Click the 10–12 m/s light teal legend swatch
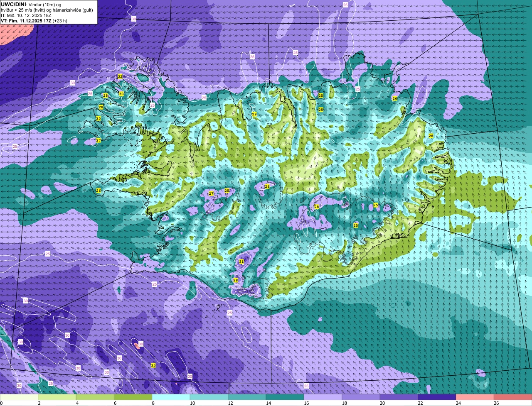 coord(209,397)
